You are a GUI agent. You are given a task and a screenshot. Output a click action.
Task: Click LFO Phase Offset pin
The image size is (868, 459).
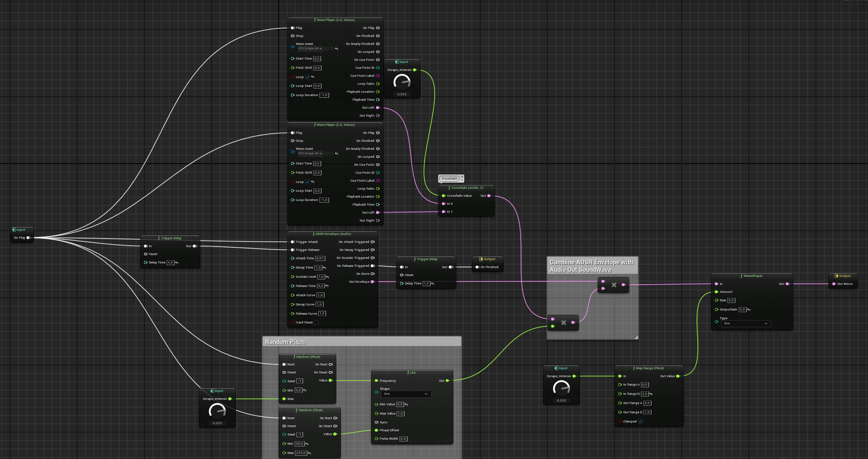coord(376,430)
